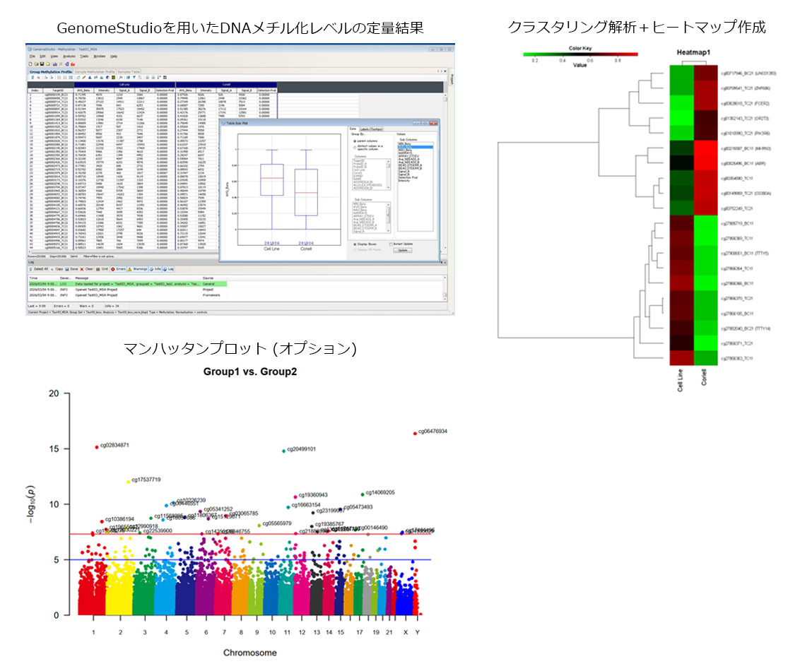Click the Update button in box plot
The image size is (812, 671).
coord(402,250)
